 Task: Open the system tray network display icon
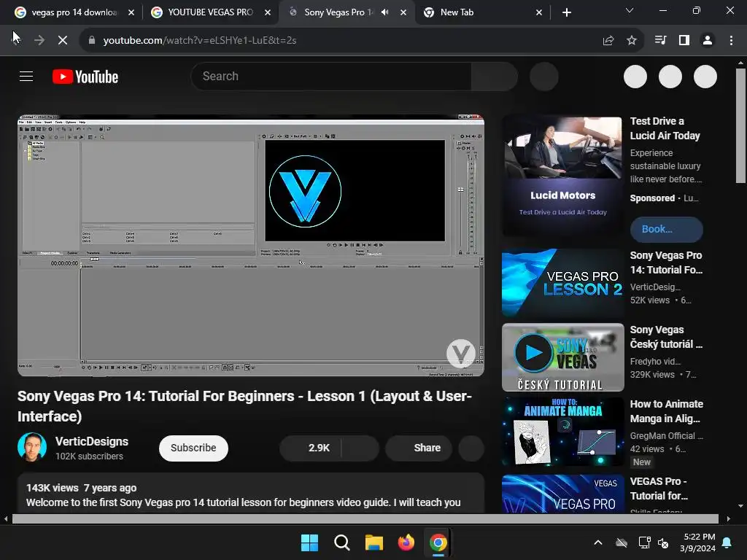coord(644,542)
